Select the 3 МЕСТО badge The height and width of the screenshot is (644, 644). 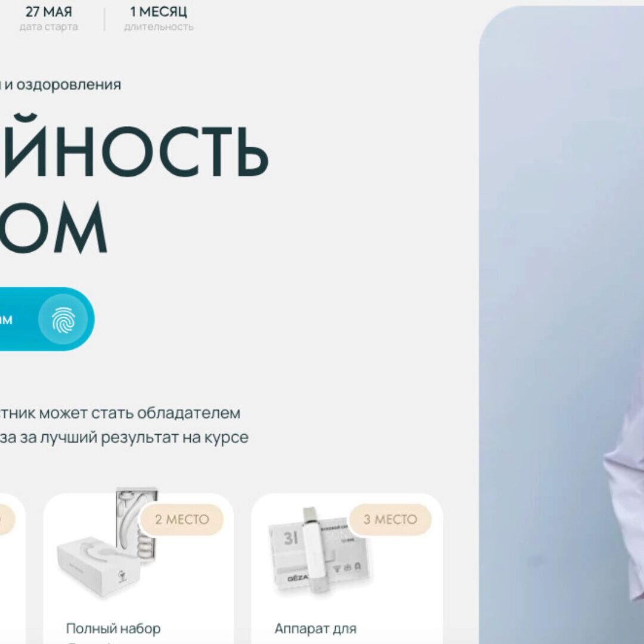(390, 519)
